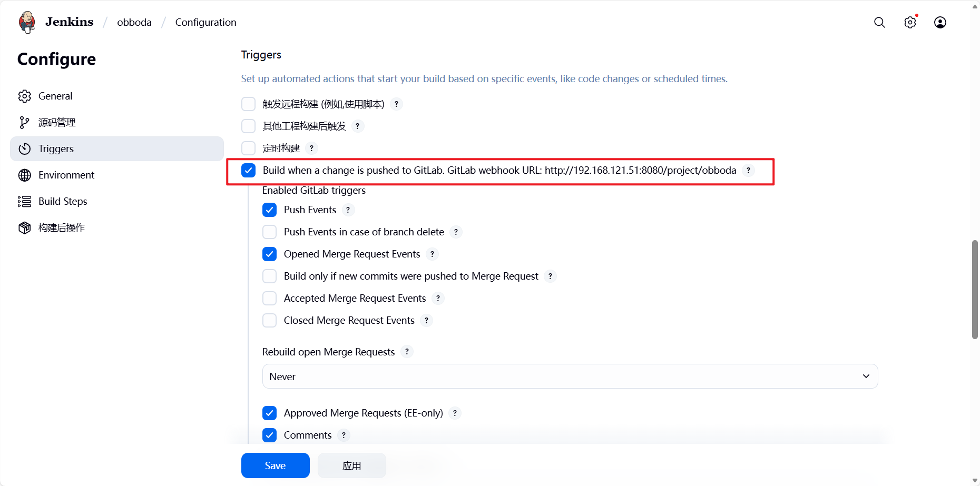
Task: Click the Triggers section heading
Action: point(261,55)
